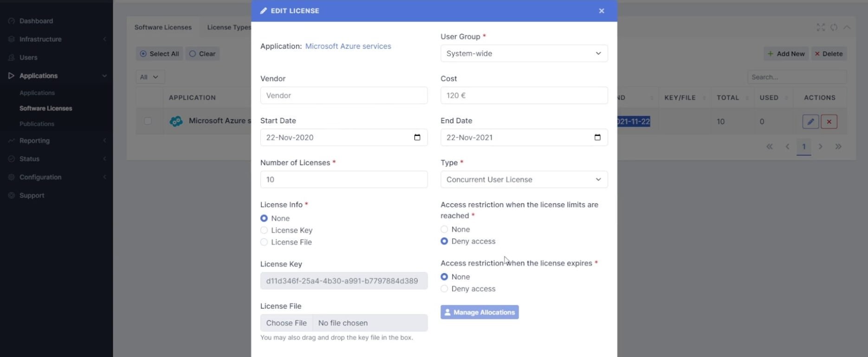
Task: Click the Microsoft Azure application icon in table
Action: click(x=176, y=121)
